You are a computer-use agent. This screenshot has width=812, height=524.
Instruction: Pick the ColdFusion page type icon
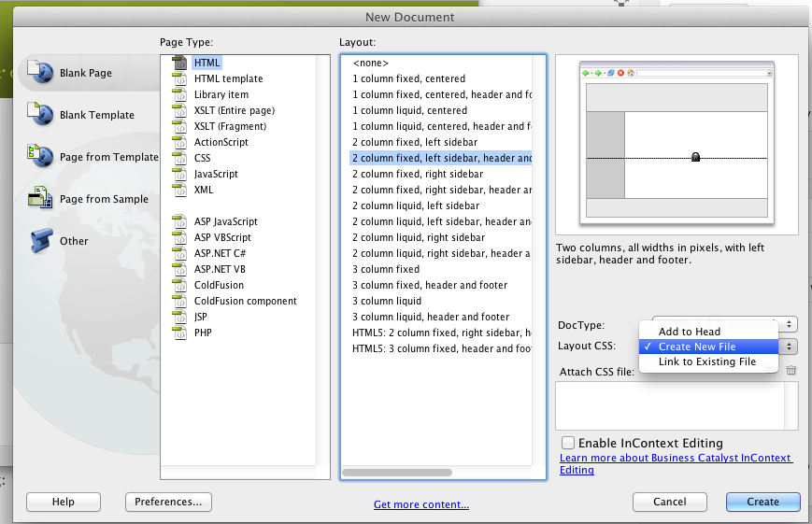pos(180,285)
